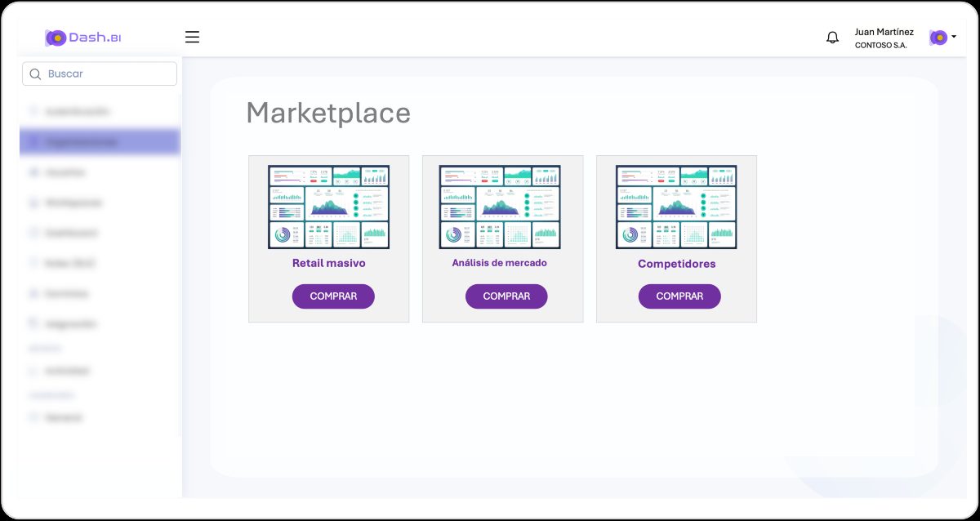Image resolution: width=980 pixels, height=521 pixels.
Task: Click the magnifier icon in Buscar
Action: [x=35, y=74]
